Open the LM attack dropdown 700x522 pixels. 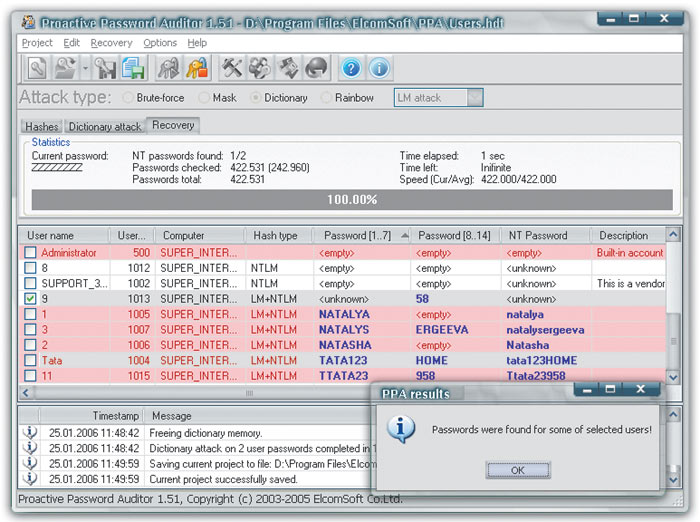coord(475,97)
